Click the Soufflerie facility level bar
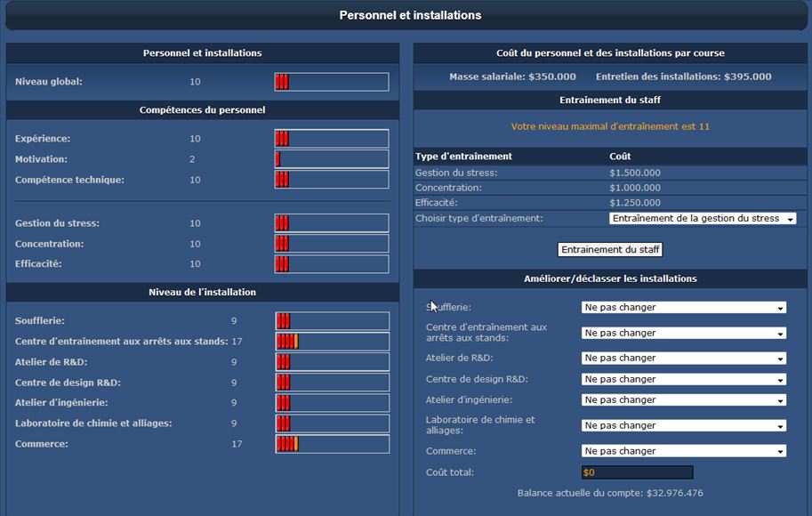This screenshot has width=812, height=516. tap(332, 321)
